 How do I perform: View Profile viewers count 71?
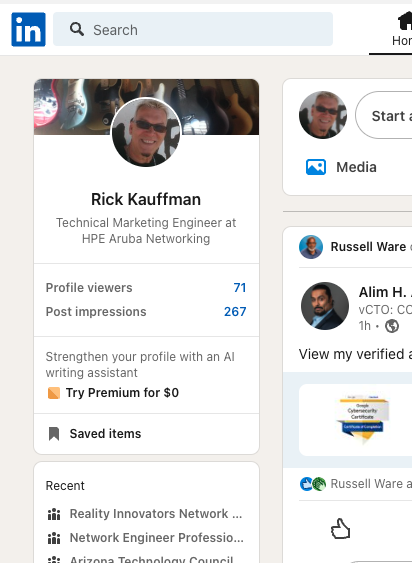point(240,288)
